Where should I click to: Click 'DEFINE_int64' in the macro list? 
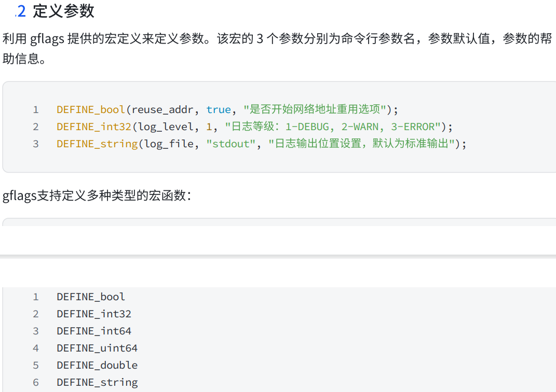pyautogui.click(x=94, y=331)
